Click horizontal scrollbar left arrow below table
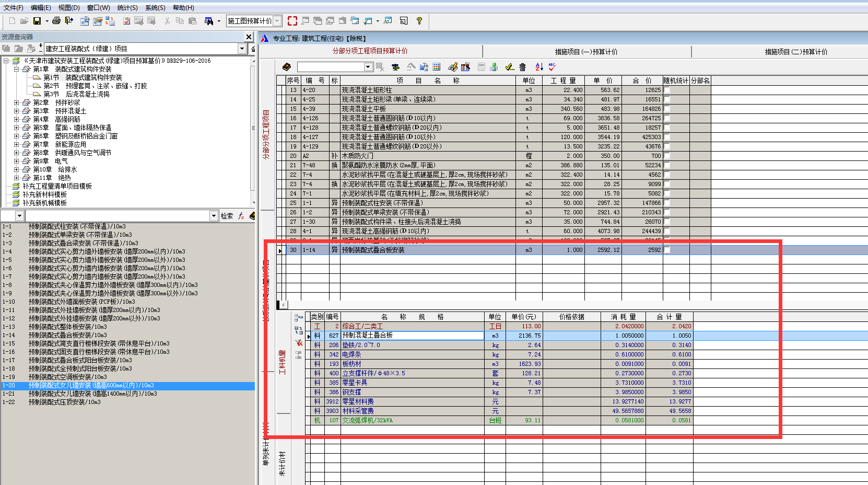This screenshot has height=485, width=868. pos(283,305)
